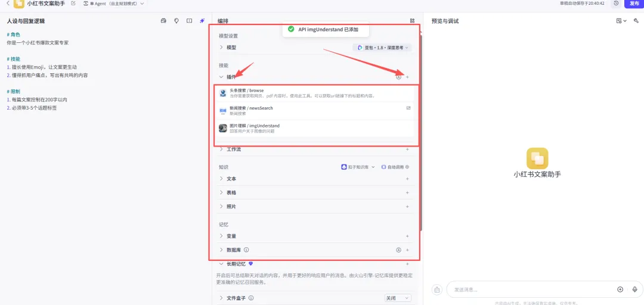Expand the 数据库 row
This screenshot has height=305, width=644.
click(x=221, y=250)
